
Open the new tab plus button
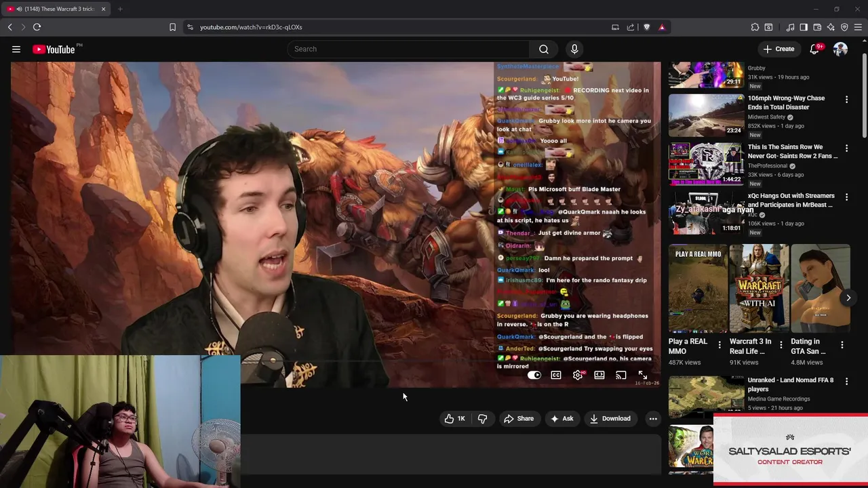[120, 9]
